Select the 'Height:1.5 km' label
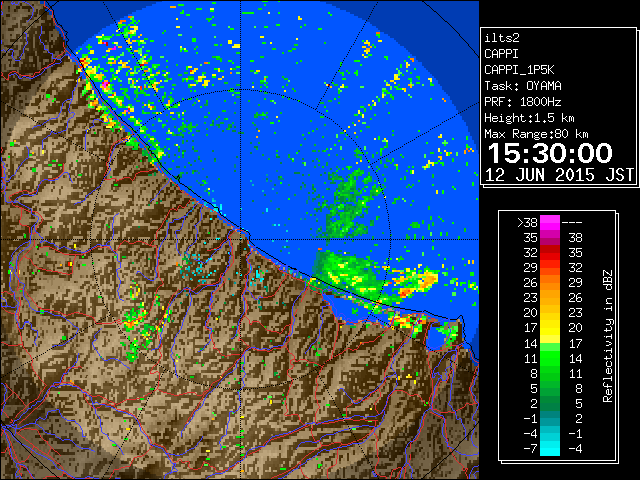The height and width of the screenshot is (480, 640). pyautogui.click(x=529, y=118)
